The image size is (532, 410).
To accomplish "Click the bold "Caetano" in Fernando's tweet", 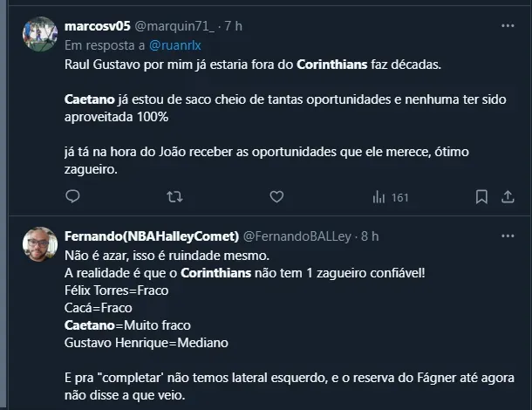I will (90, 325).
